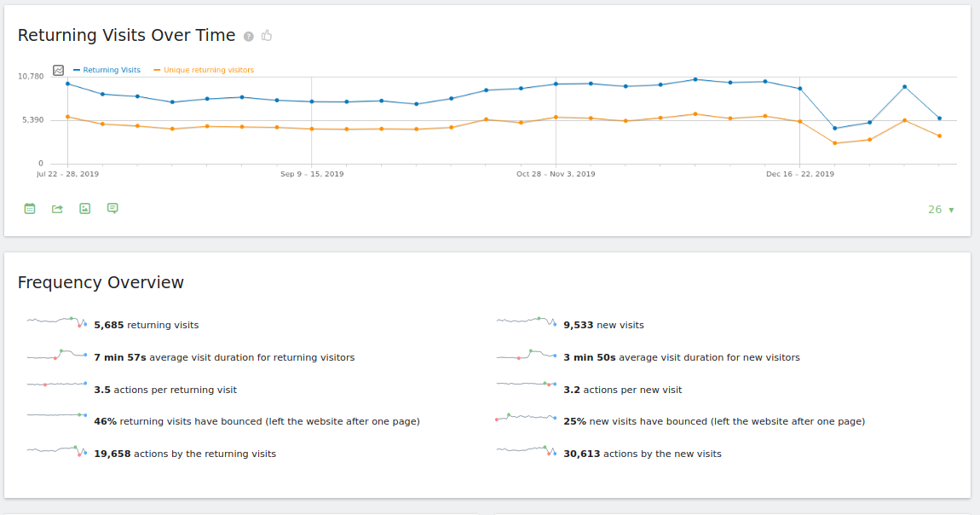The width and height of the screenshot is (980, 515).
Task: Select the 46% returning visits bounced row
Action: 257,421
